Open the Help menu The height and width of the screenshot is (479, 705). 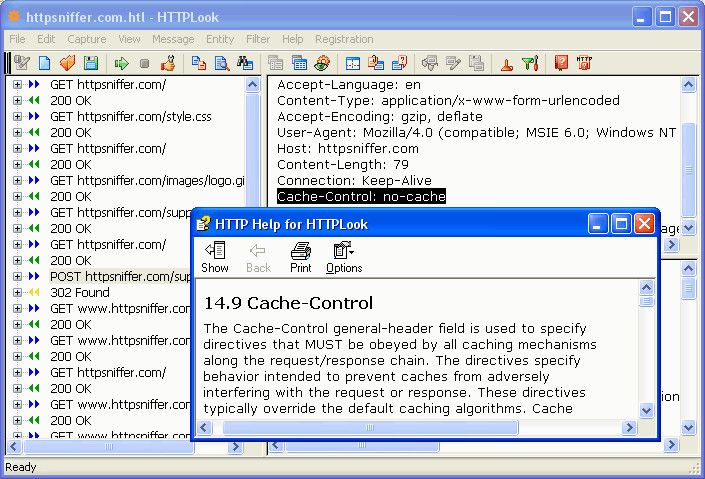(x=293, y=39)
